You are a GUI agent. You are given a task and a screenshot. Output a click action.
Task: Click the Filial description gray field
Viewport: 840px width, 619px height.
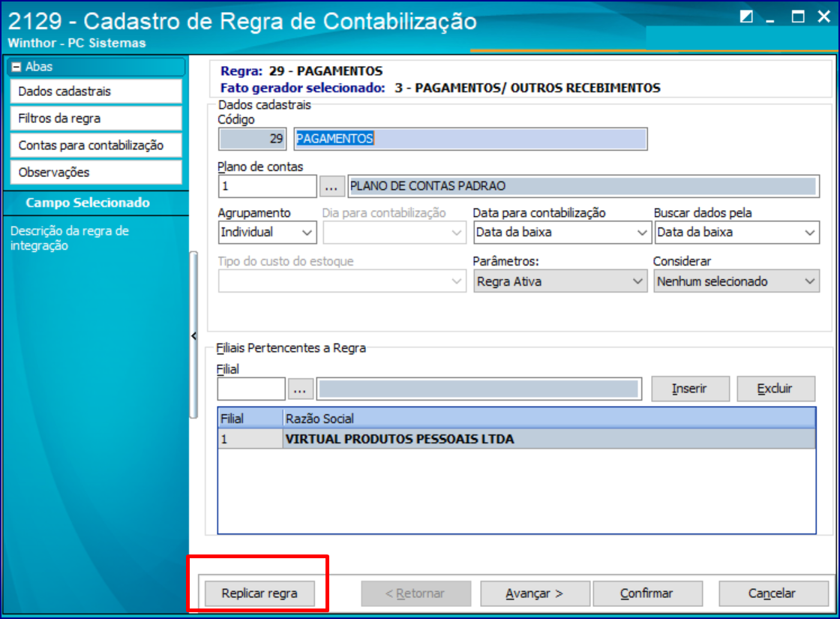click(479, 389)
